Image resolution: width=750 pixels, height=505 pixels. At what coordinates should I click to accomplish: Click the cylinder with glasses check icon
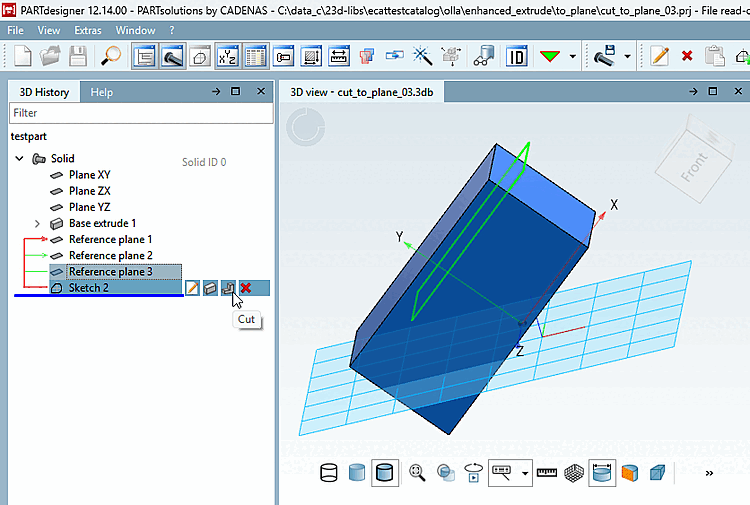[484, 56]
